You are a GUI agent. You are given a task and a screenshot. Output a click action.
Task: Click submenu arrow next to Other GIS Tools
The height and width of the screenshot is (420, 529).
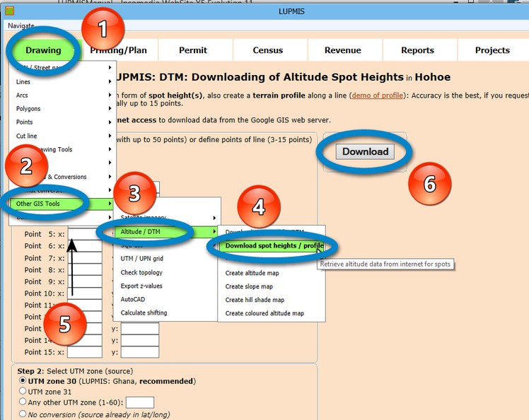click(x=110, y=204)
